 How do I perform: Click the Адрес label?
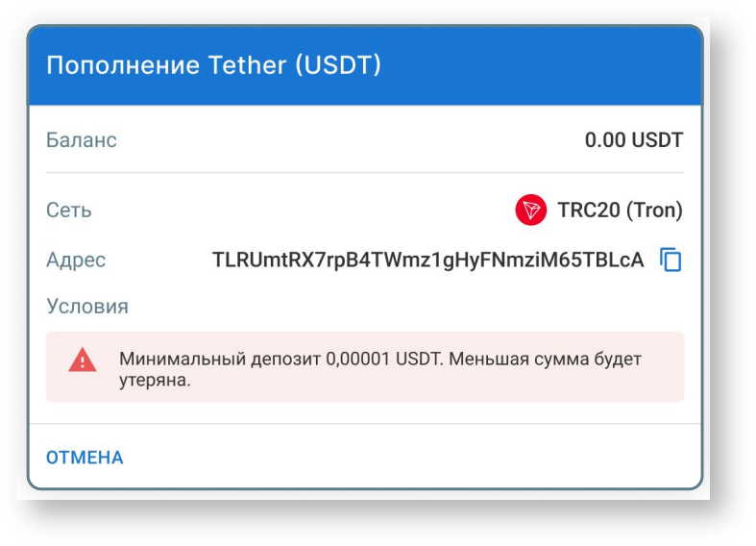click(x=76, y=260)
